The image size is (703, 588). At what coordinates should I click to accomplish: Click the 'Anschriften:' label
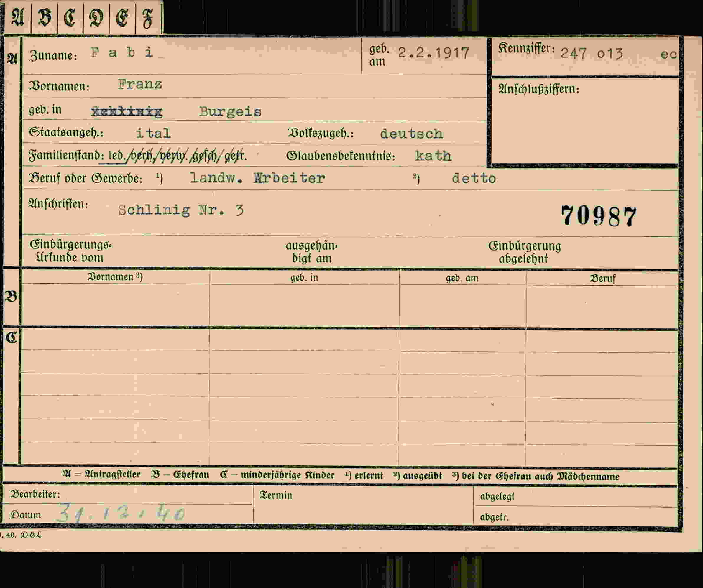coord(58,203)
